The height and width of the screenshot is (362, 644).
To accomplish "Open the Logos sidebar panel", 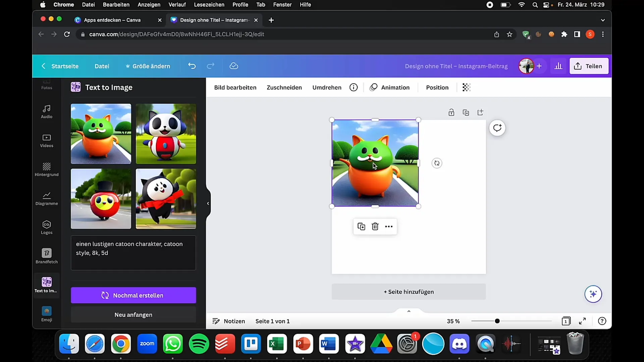I will 47,228.
